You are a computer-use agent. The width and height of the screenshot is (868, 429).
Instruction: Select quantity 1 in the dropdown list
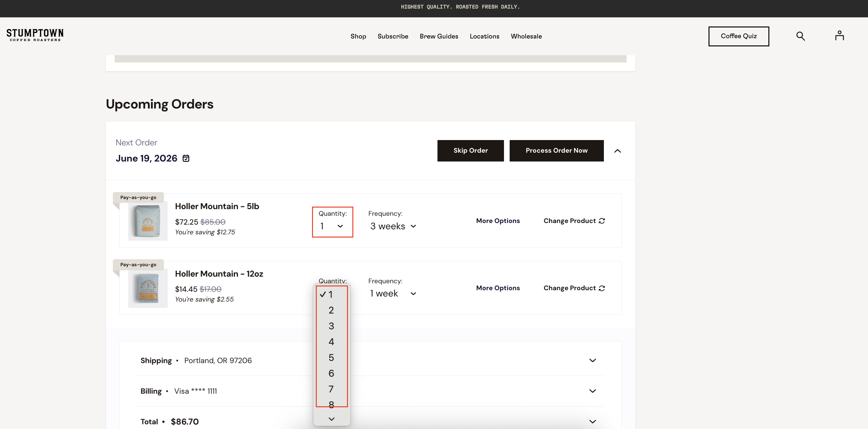click(x=331, y=294)
